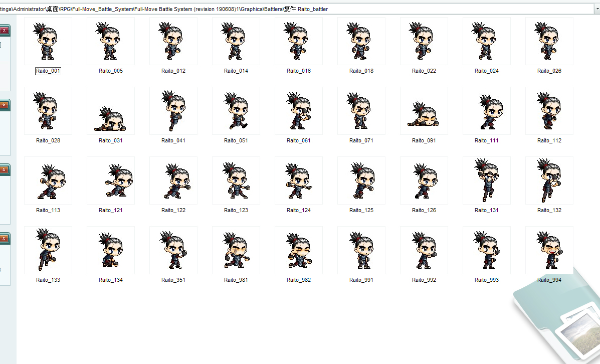Select the Raito_041 sprite thumbnail
Viewport: 600px width, 364px height.
point(173,111)
